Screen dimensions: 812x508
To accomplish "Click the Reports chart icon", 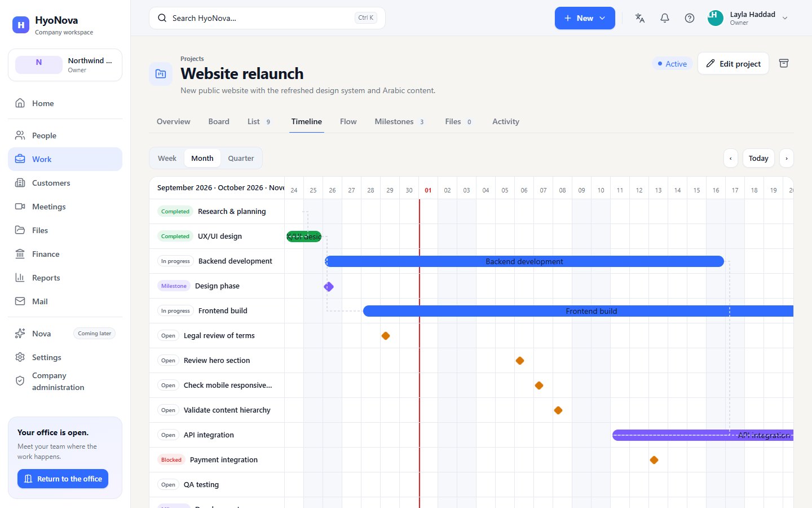I will click(20, 278).
